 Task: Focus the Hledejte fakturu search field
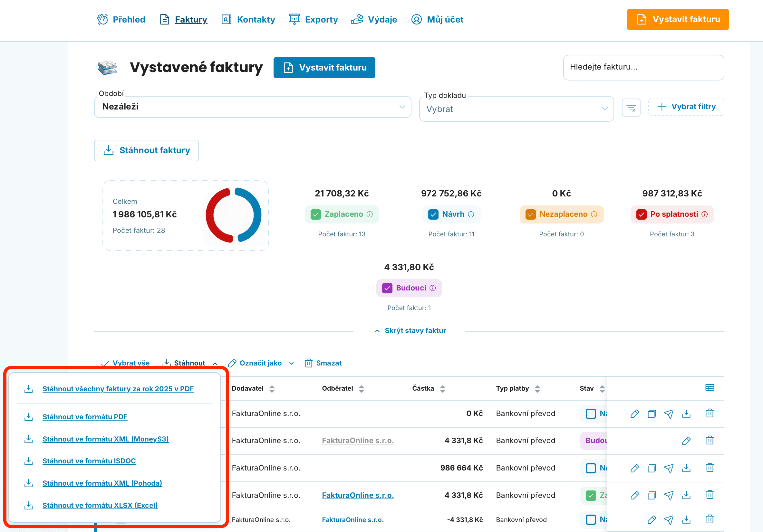(643, 67)
